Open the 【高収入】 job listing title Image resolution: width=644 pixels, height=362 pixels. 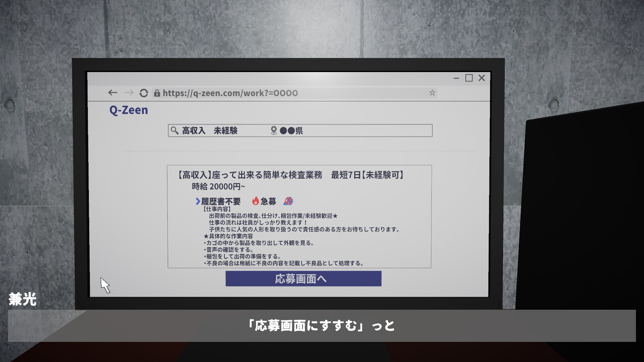(x=290, y=175)
